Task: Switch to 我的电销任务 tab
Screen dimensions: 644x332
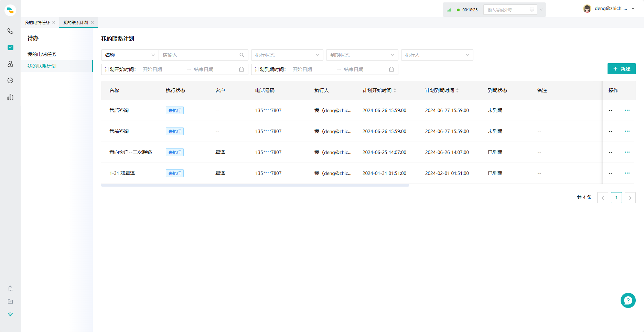Action: [37, 23]
